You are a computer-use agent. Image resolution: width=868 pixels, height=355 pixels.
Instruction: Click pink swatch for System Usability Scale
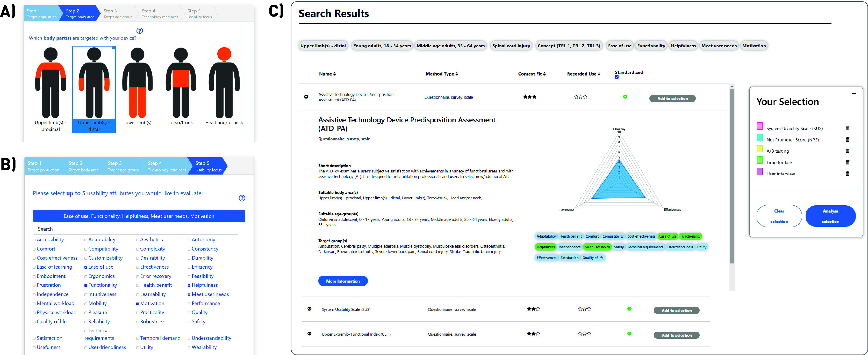[x=759, y=126]
